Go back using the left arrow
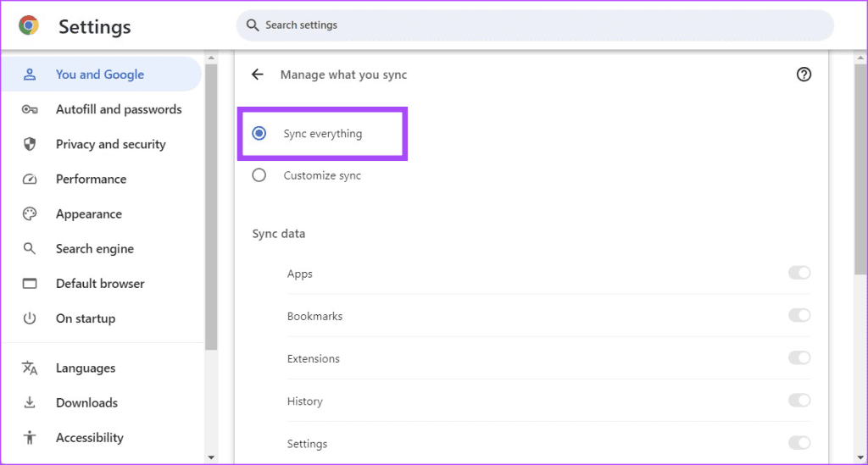This screenshot has height=465, width=868. [258, 74]
